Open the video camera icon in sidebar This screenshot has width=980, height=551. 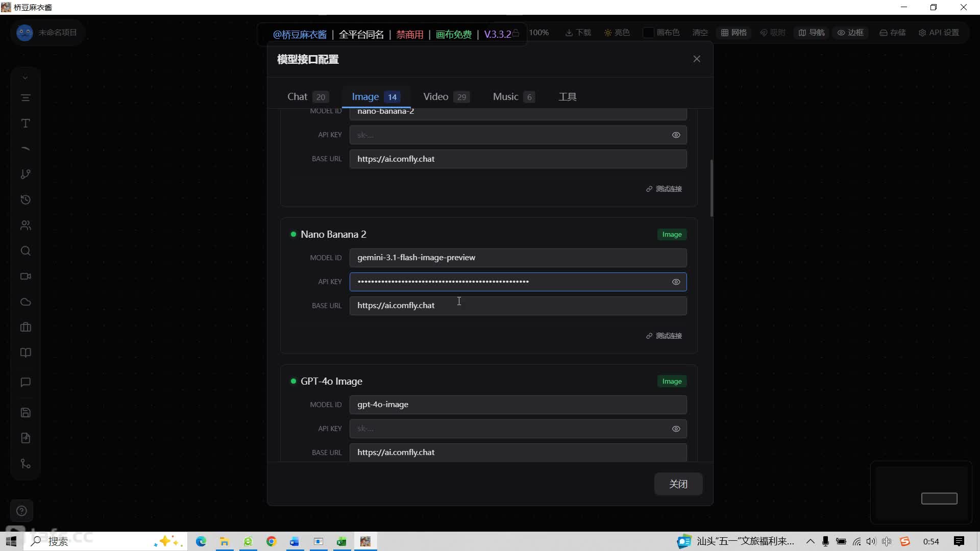click(26, 277)
